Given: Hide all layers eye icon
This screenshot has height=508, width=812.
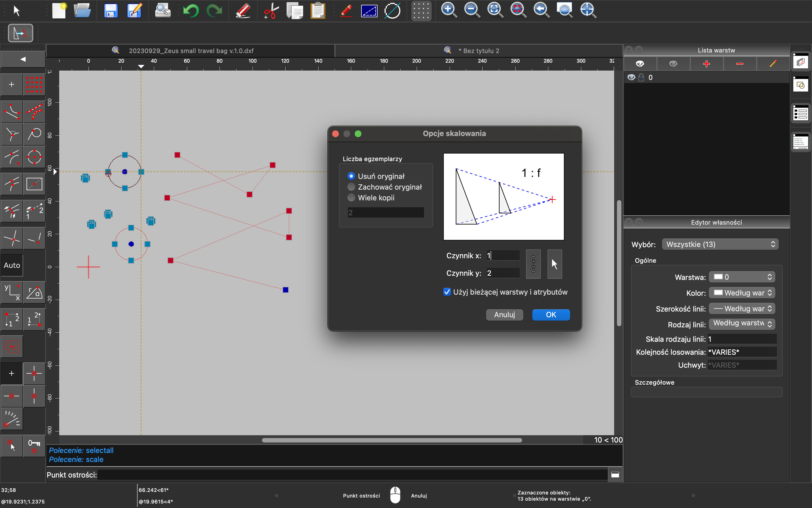Looking at the screenshot, I should click(673, 64).
